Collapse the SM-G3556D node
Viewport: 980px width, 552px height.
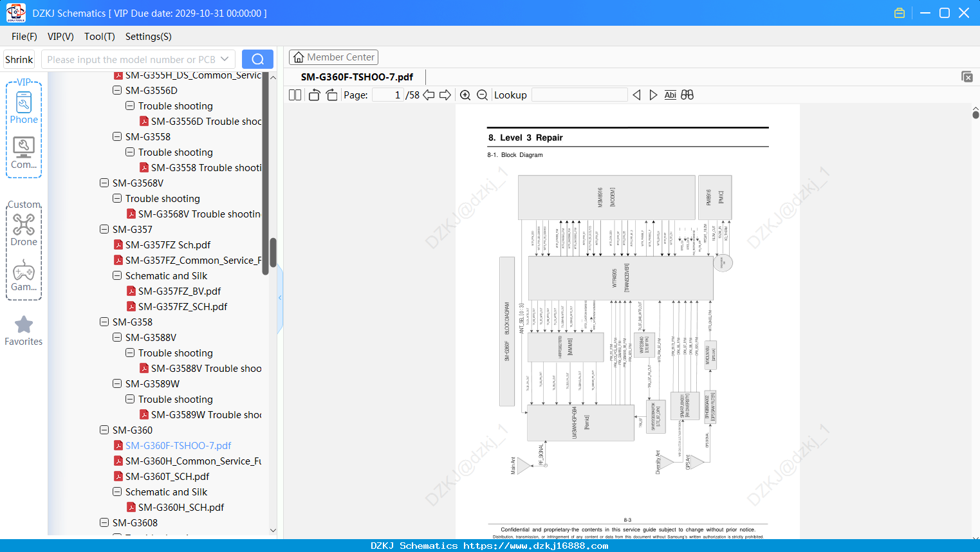point(117,90)
